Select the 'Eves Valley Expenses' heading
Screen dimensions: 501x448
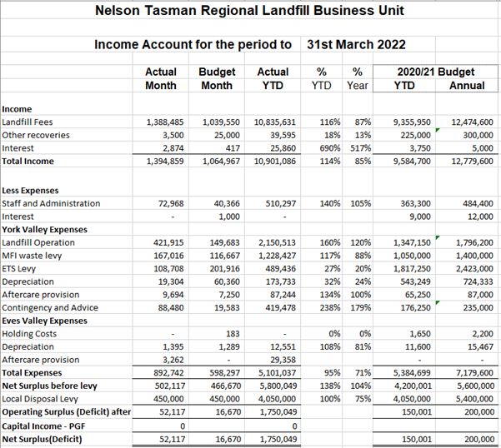[44, 321]
